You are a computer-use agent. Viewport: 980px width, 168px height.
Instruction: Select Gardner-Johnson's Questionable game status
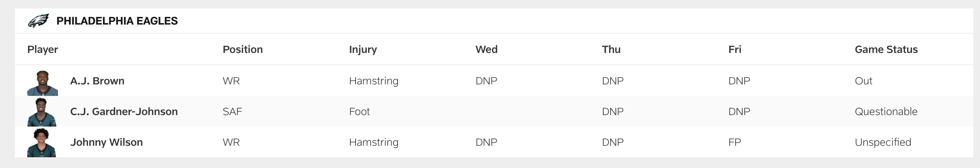886,112
